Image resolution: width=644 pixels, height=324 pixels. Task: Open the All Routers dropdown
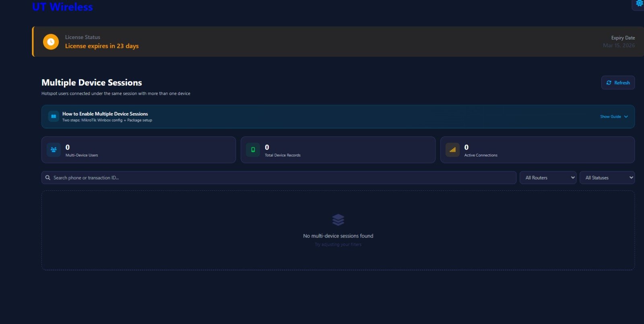[548, 177]
